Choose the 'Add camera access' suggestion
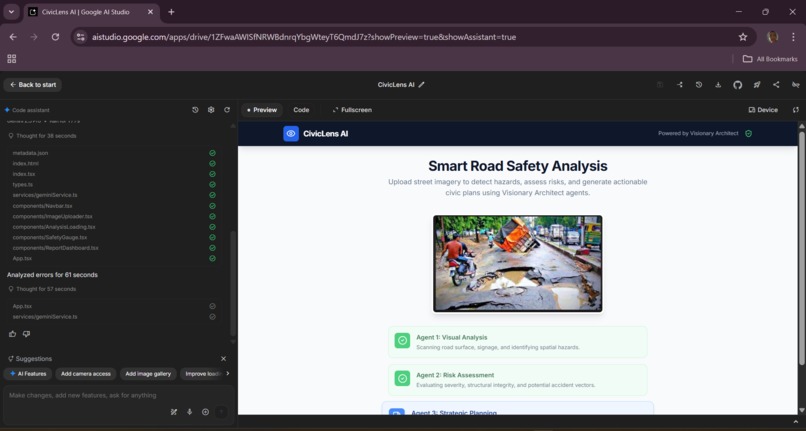 pyautogui.click(x=85, y=374)
